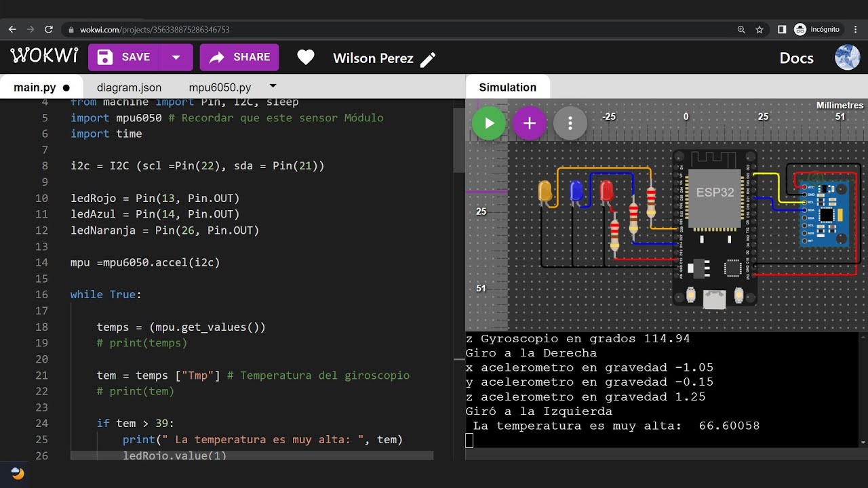Image resolution: width=868 pixels, height=488 pixels.
Task: Click the editor vertical scrollbar thumb
Action: coord(459,141)
